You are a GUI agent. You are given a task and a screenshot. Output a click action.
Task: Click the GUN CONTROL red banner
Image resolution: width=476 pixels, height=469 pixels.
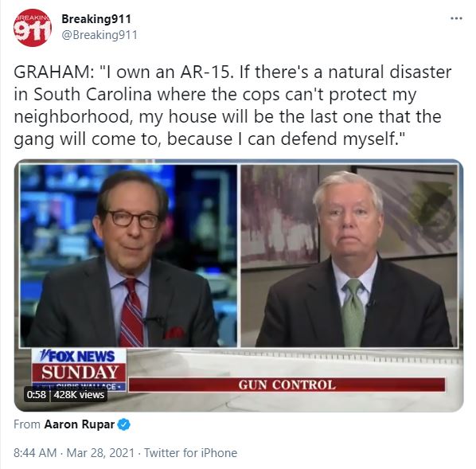click(x=287, y=385)
